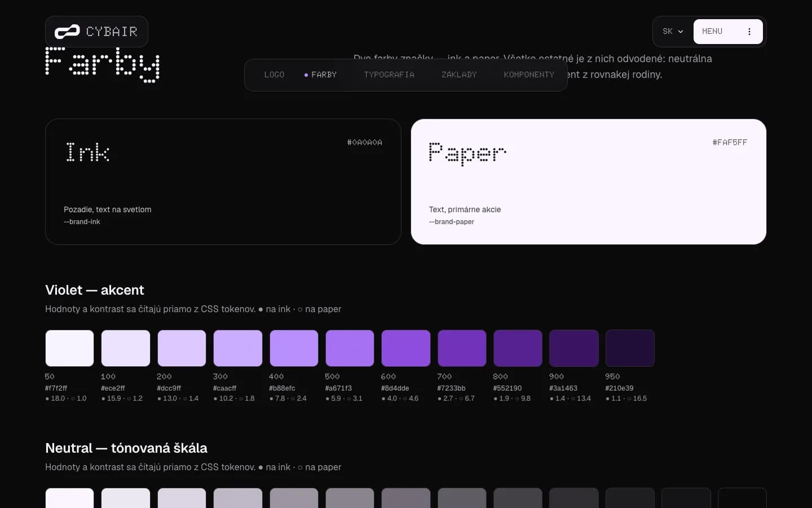
Task: Click the Cybair chain-link logo icon
Action: pyautogui.click(x=67, y=32)
